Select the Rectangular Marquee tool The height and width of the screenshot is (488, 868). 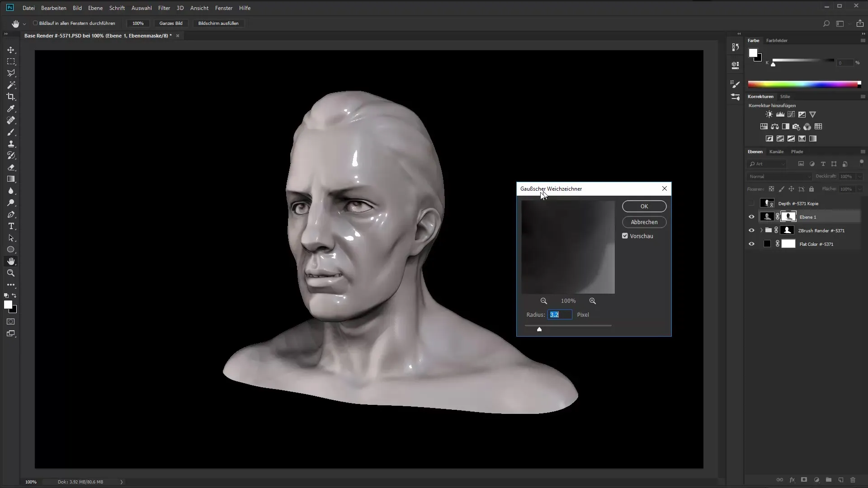pyautogui.click(x=11, y=61)
